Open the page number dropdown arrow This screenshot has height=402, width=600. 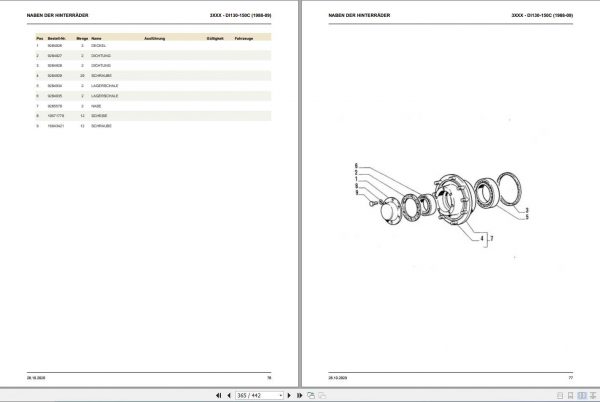click(x=280, y=395)
